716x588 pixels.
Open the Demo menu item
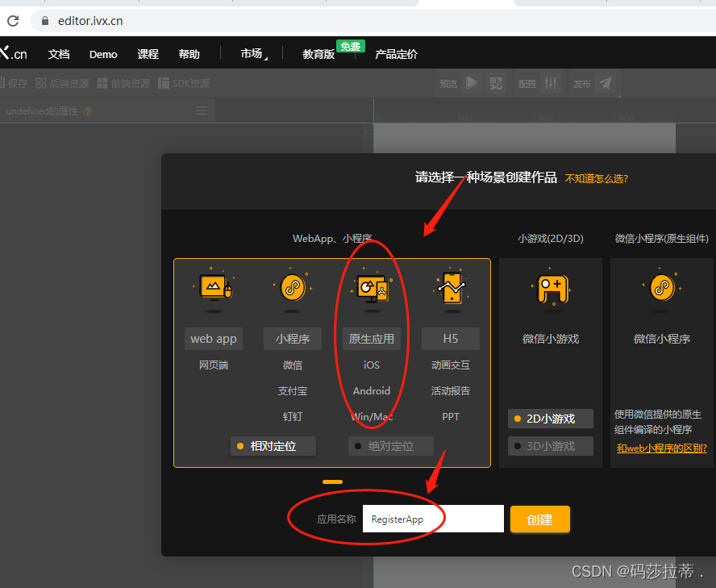pyautogui.click(x=103, y=54)
